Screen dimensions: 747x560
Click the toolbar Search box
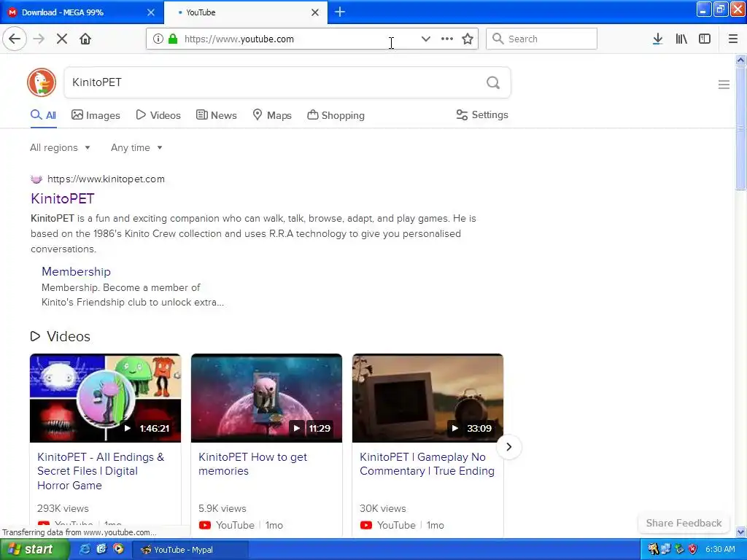pyautogui.click(x=541, y=39)
